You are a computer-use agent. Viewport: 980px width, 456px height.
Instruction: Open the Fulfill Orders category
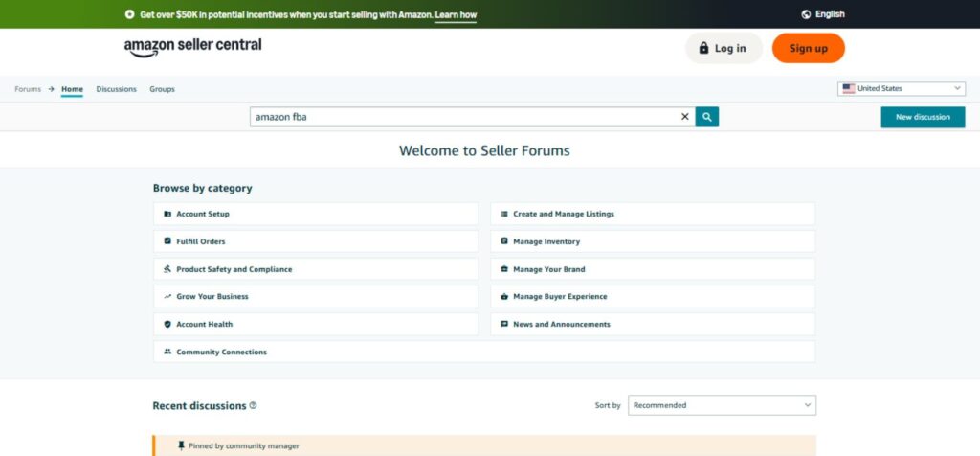coord(316,241)
